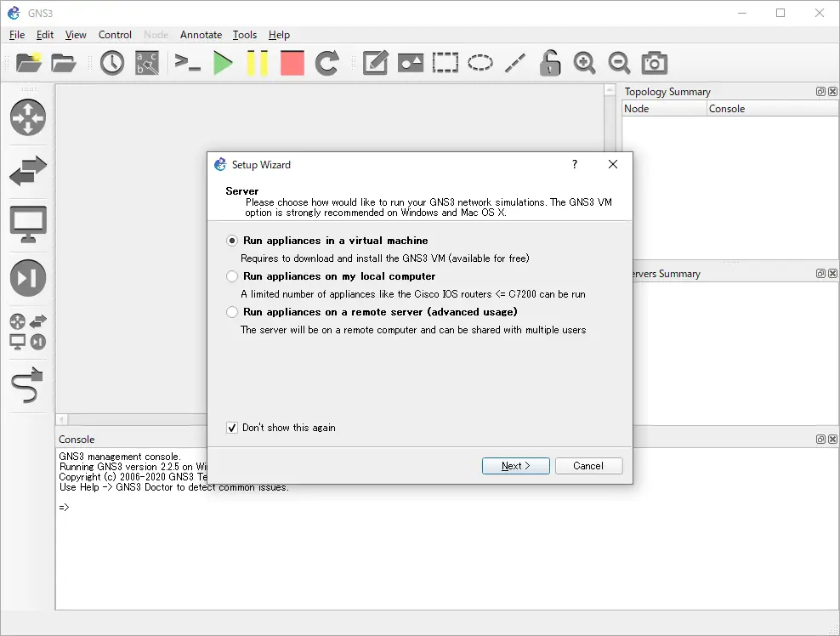The image size is (840, 636).
Task: Open the Annotate menu
Action: [201, 35]
